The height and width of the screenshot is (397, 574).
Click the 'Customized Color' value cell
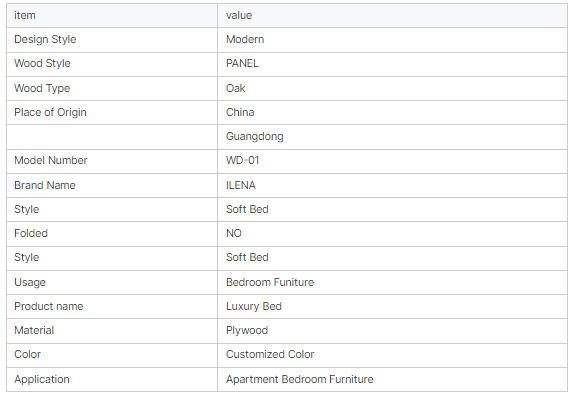coord(392,355)
